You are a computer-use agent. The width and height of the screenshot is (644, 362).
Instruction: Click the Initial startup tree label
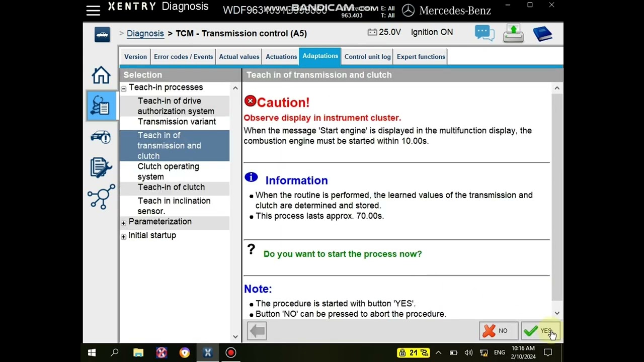pyautogui.click(x=152, y=235)
